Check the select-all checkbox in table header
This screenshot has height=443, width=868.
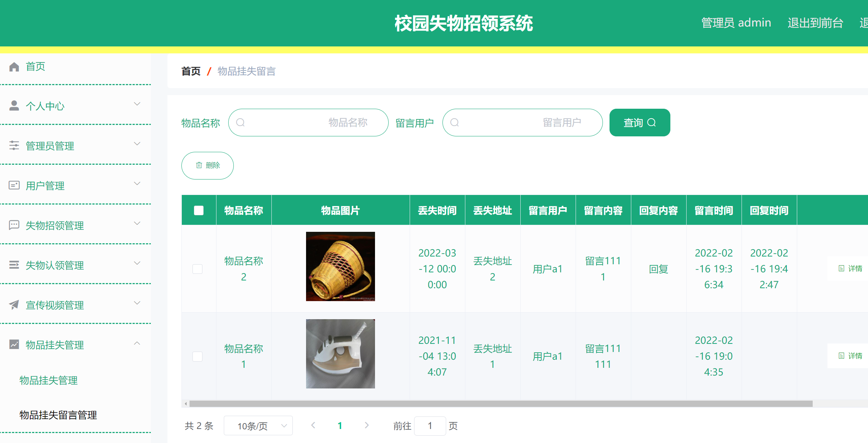[x=198, y=210]
